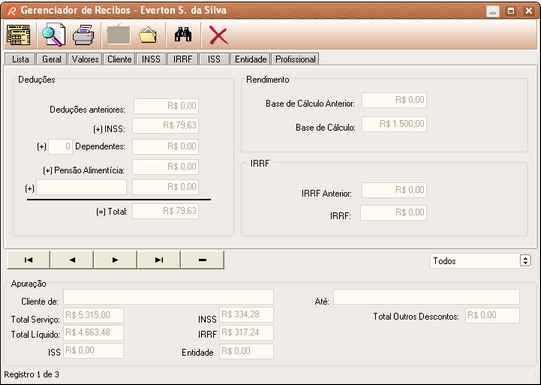Viewport: 541px width, 385px height.
Task: Open the Entidade tab
Action: 250,59
